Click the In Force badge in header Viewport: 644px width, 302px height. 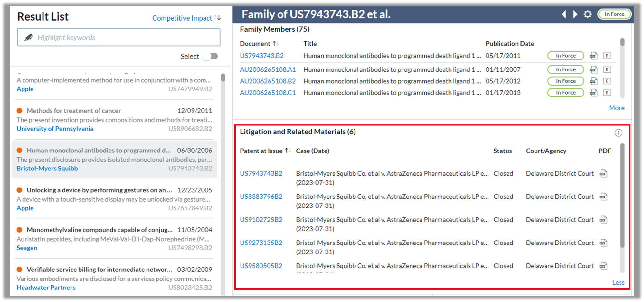[614, 14]
